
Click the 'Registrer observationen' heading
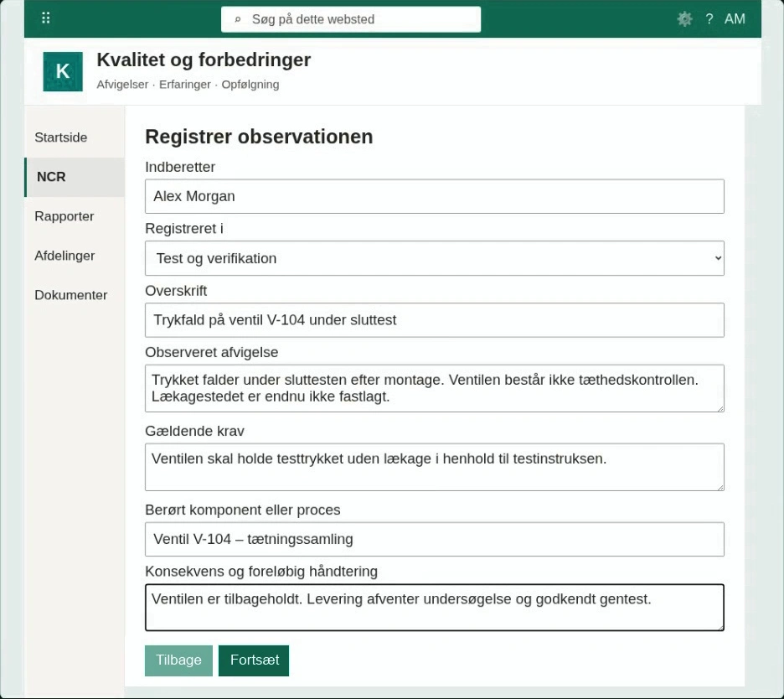(259, 137)
